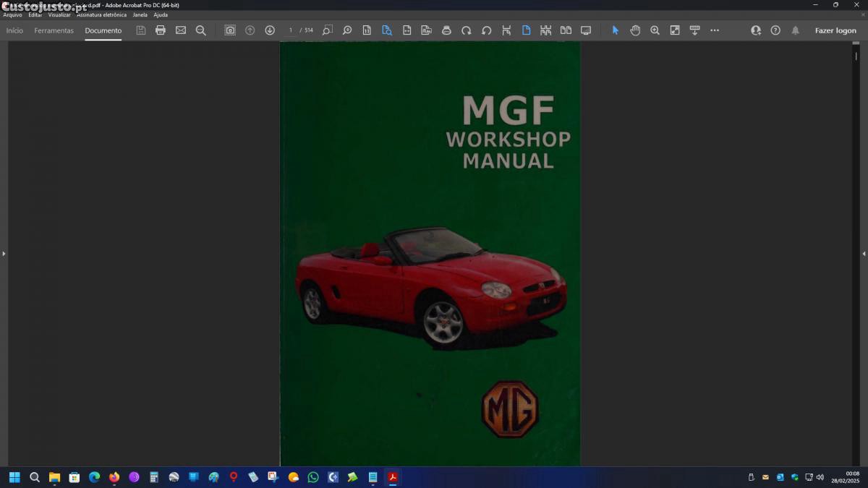Toggle single page view mode

(x=526, y=30)
